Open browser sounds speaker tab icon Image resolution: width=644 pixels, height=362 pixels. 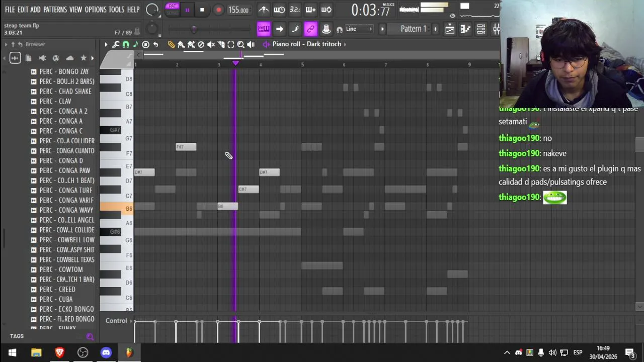tap(42, 58)
